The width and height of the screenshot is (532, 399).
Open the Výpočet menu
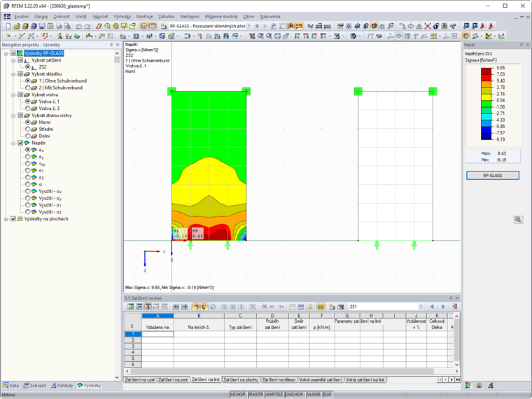[x=100, y=16]
